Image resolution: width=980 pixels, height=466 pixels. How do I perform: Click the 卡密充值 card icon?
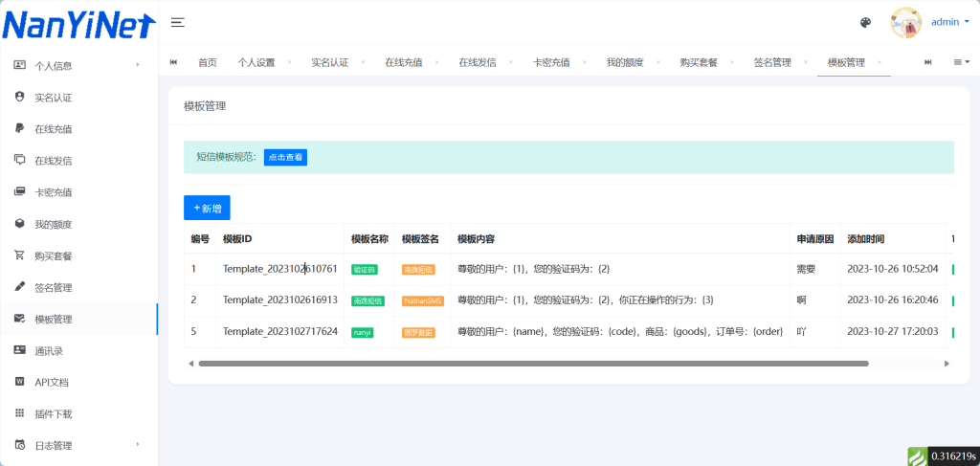point(19,191)
